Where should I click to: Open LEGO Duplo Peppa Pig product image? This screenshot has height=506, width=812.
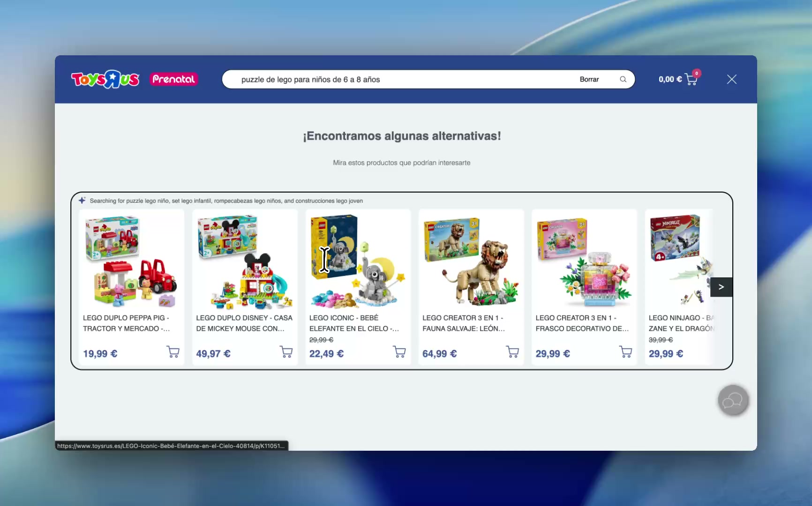click(131, 260)
